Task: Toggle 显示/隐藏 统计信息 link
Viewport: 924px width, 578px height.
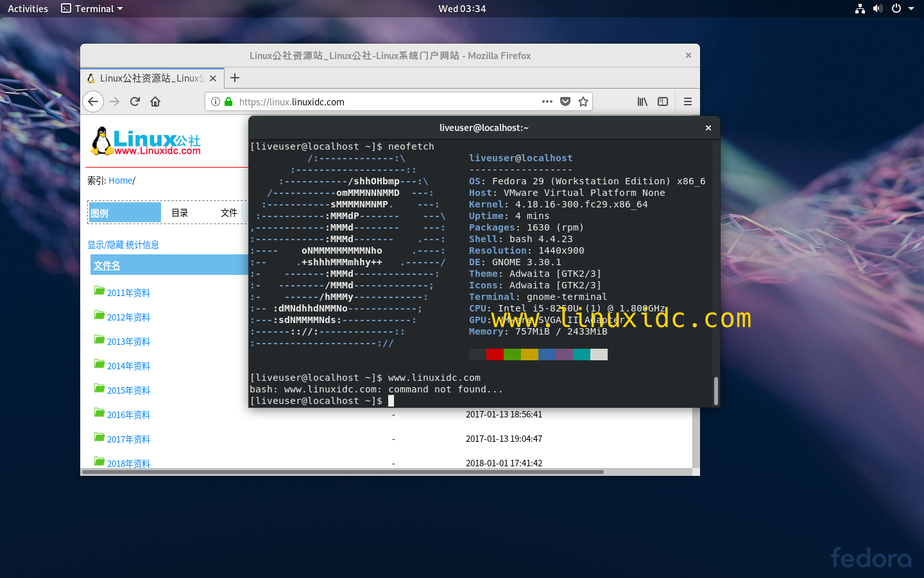Action: (123, 245)
